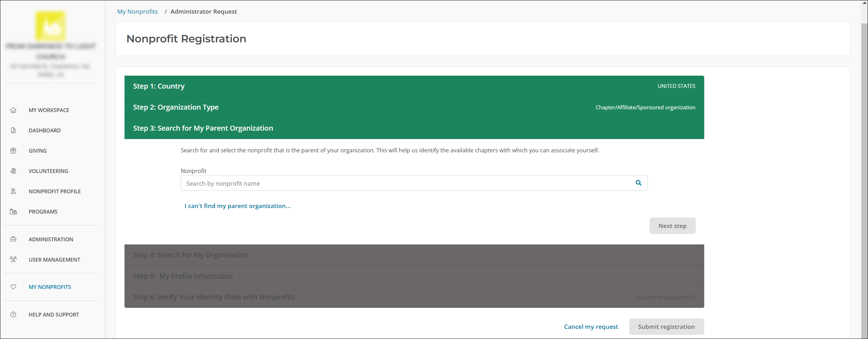
Task: Click the Search by nonprofit name field
Action: coord(407,183)
